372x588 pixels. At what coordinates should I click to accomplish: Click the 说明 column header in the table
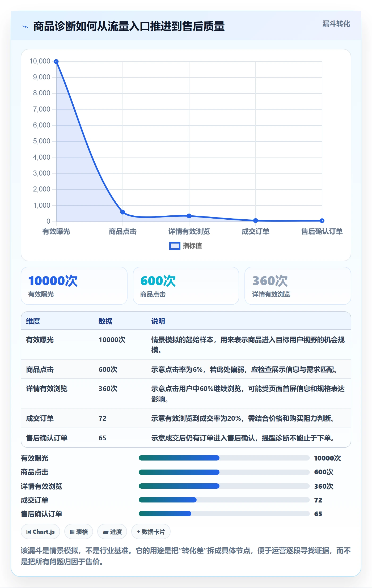click(x=158, y=321)
